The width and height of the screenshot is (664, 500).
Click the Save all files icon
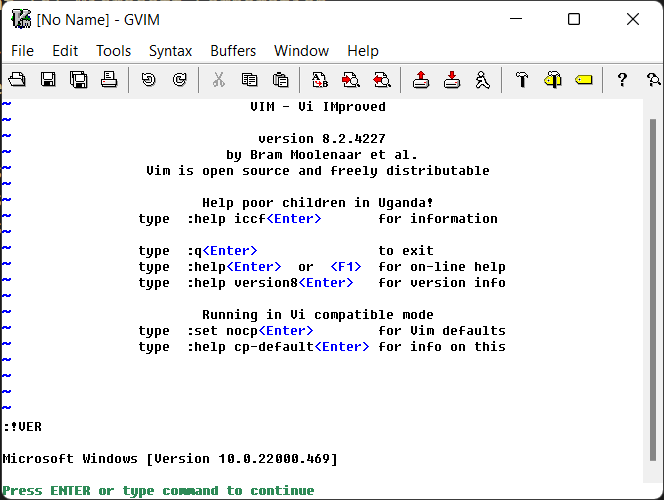pos(79,80)
